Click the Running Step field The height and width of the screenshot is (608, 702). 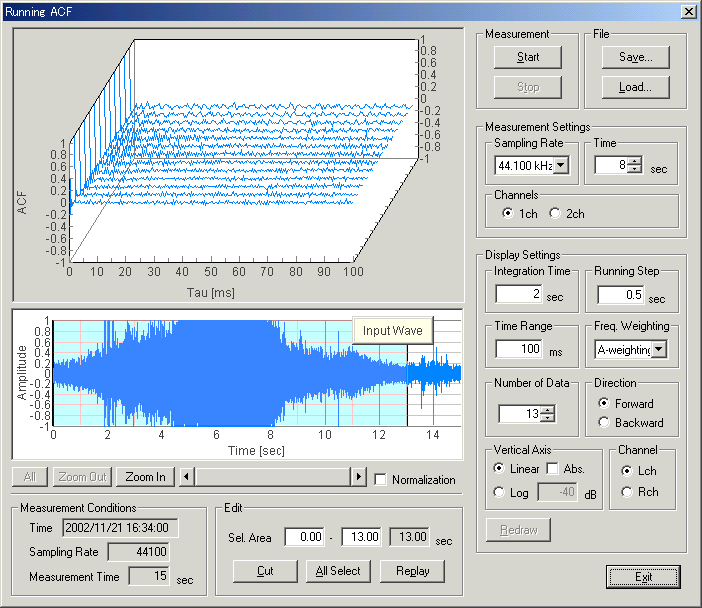point(621,295)
